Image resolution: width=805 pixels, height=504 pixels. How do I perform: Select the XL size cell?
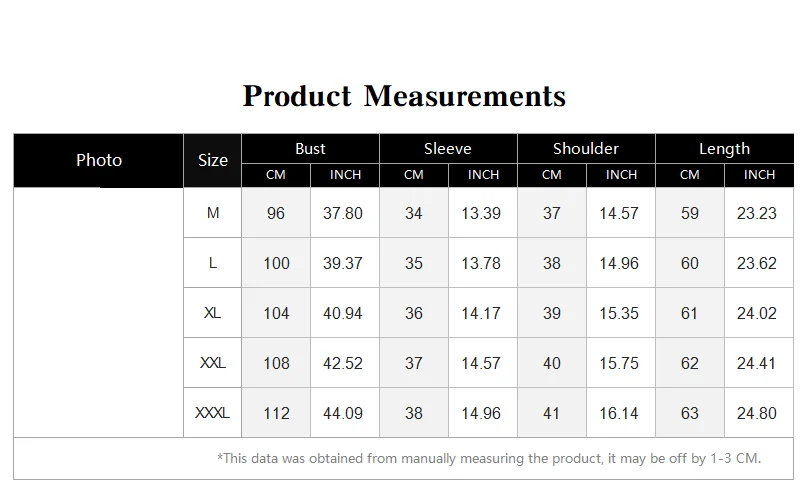(x=213, y=313)
